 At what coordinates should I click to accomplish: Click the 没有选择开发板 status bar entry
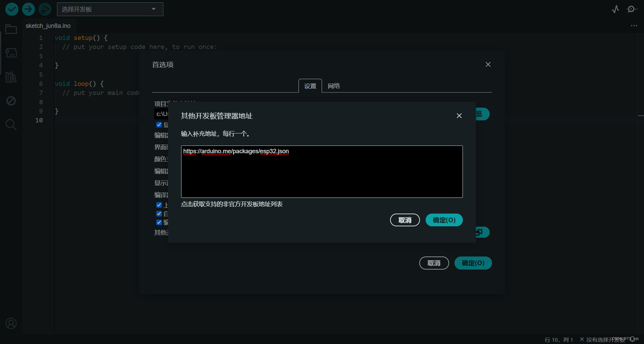coord(603,340)
